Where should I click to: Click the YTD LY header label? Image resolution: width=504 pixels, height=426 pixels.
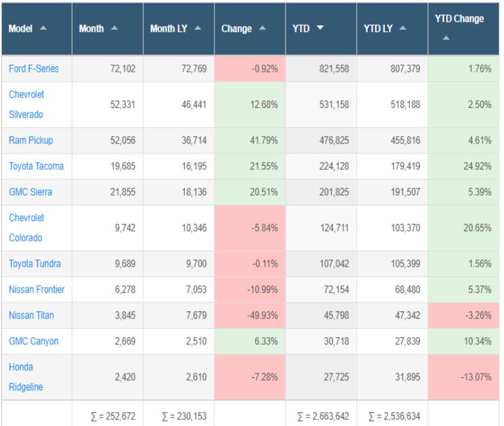378,28
